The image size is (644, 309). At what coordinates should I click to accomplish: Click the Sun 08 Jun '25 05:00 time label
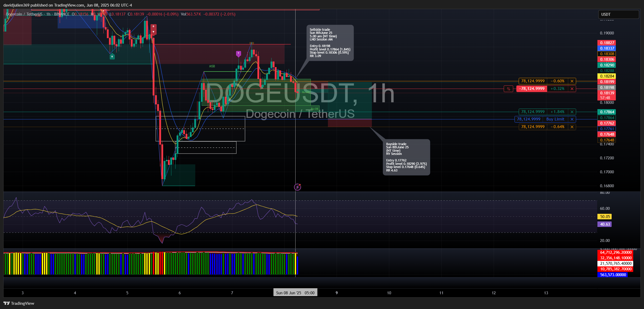[295, 293]
